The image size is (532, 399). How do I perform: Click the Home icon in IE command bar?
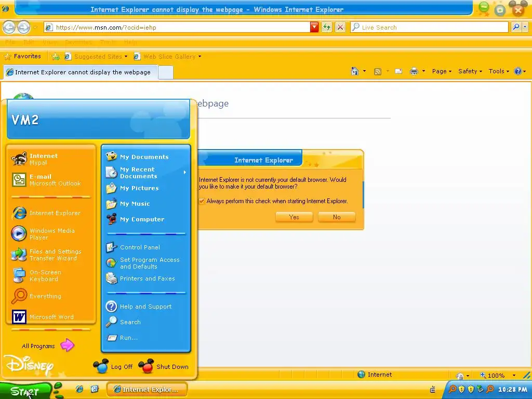coord(355,71)
